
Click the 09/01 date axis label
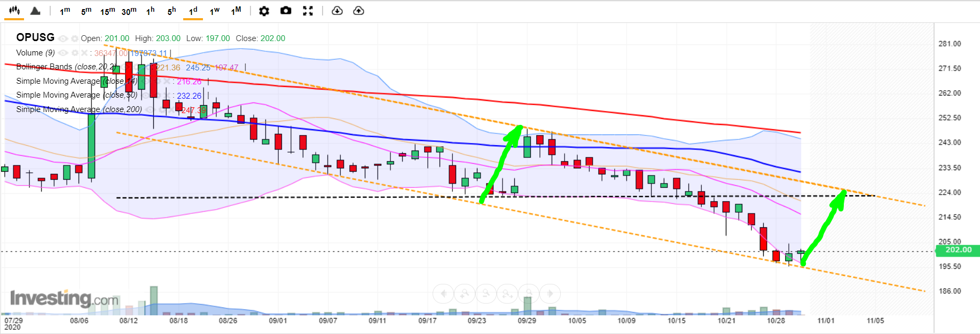[278, 321]
